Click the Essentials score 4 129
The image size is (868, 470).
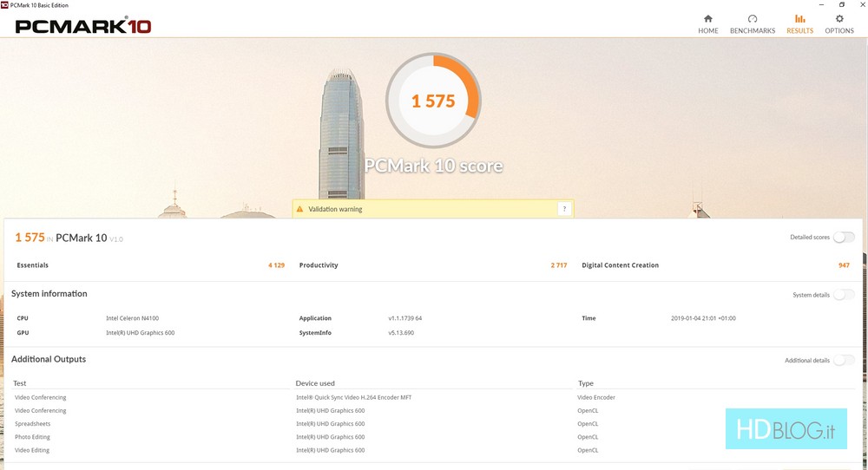tap(276, 265)
